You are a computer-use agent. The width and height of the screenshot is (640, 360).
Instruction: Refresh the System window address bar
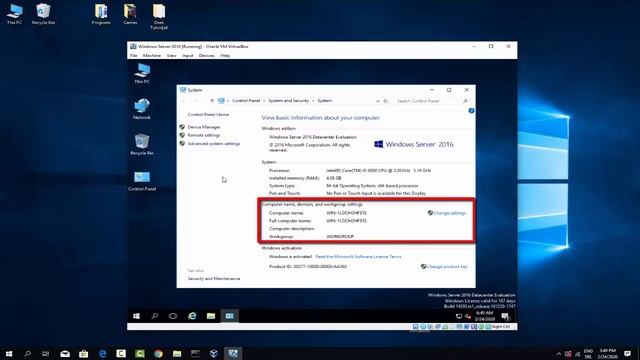click(385, 101)
